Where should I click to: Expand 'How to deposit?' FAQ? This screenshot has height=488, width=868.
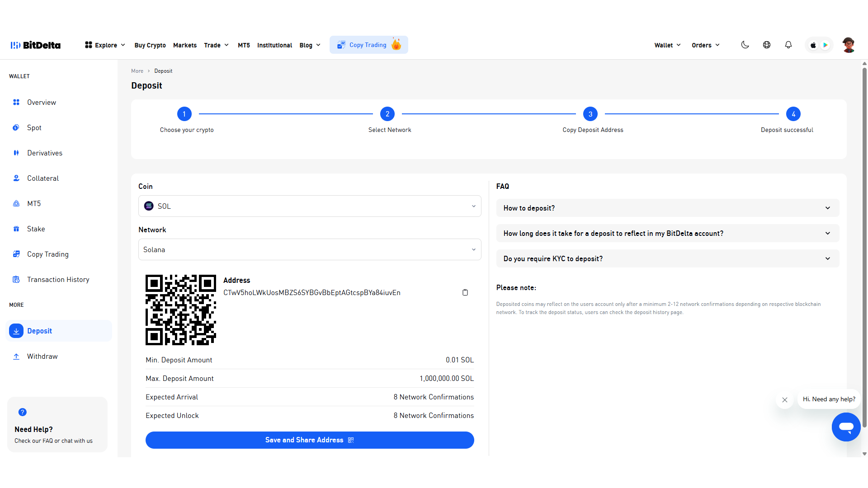tap(668, 208)
